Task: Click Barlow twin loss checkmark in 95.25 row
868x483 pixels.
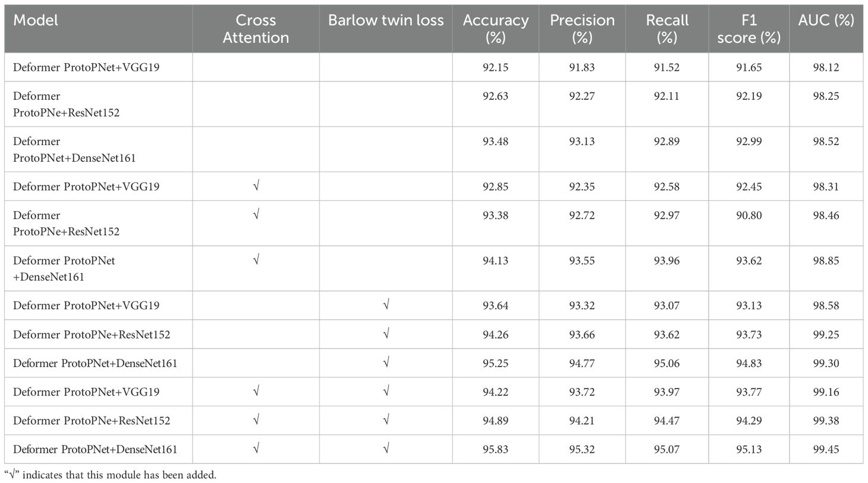Action: tap(386, 363)
